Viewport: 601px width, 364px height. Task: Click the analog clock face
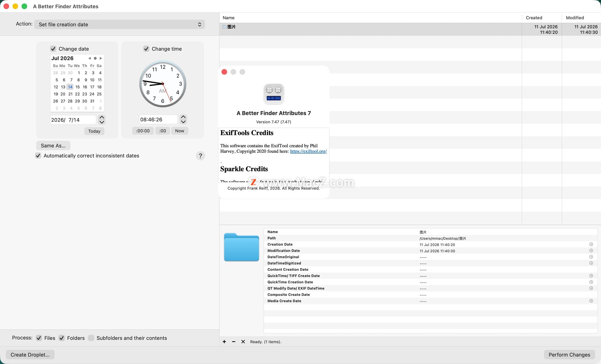click(163, 84)
